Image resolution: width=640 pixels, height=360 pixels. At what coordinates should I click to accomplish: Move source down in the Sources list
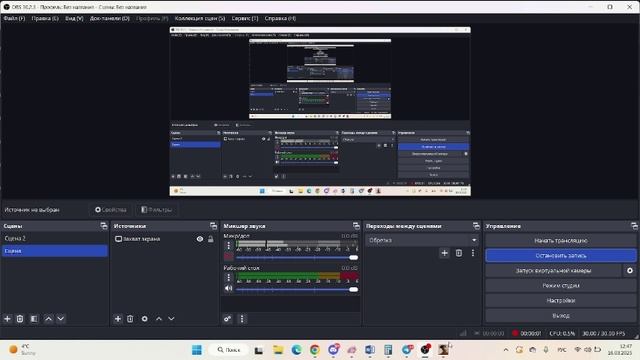pyautogui.click(x=171, y=319)
